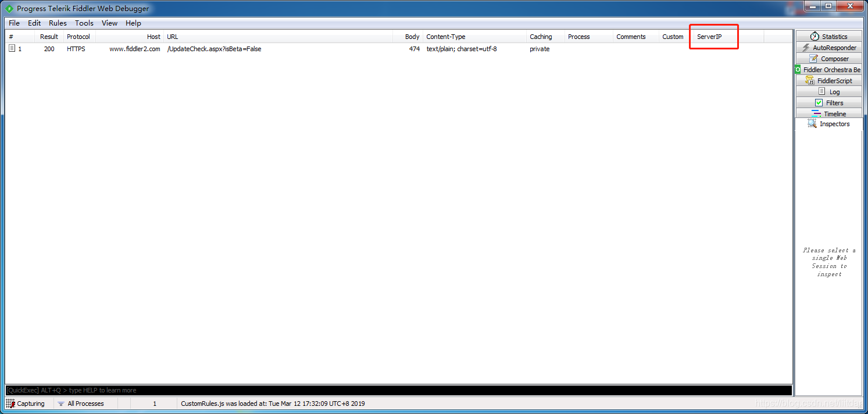
Task: Switch to the Inspectors tab
Action: click(828, 124)
